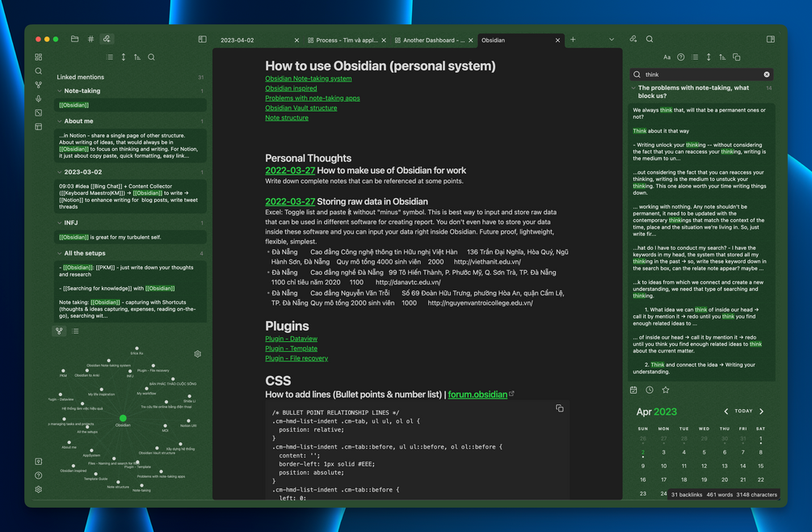Collapse the All the setups group
This screenshot has height=532, width=812.
click(60, 253)
